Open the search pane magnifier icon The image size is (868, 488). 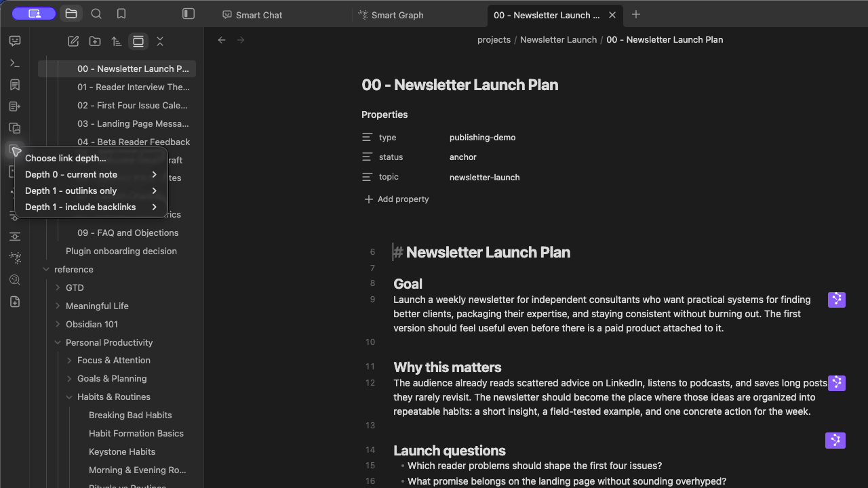[x=96, y=14]
